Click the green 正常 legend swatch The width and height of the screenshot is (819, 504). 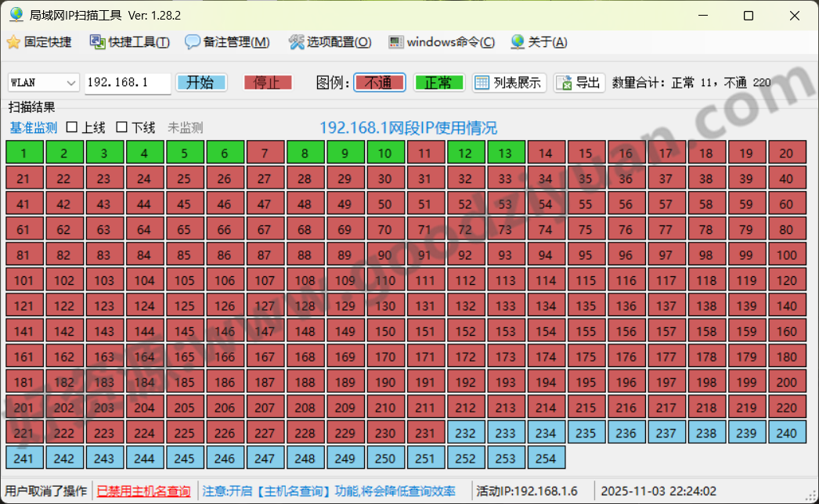439,82
